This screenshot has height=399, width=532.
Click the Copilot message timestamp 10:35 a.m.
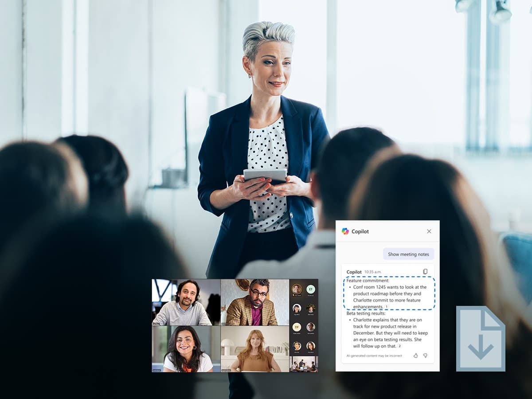coord(373,272)
